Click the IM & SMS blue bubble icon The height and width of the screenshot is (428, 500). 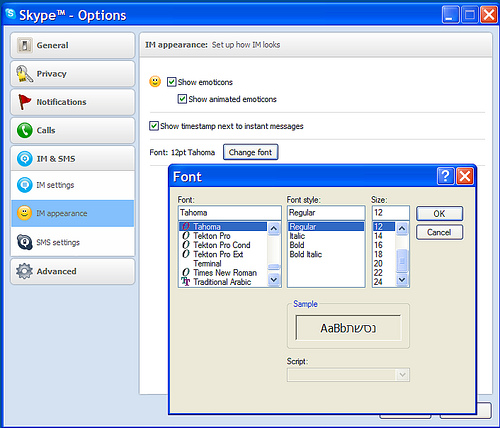(25, 159)
